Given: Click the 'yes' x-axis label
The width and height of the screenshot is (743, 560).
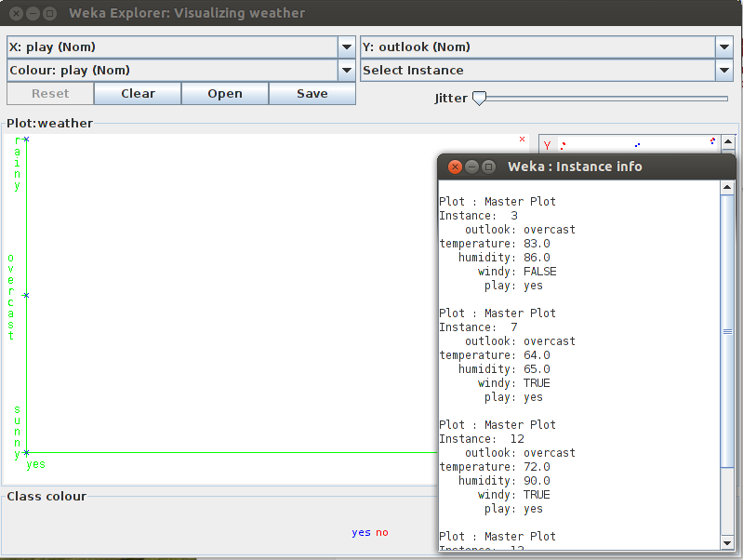Looking at the screenshot, I should click(x=36, y=464).
